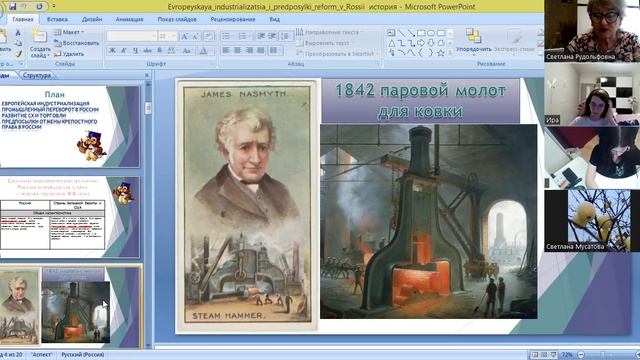Select the oval shape in shapes gallery

(431, 33)
